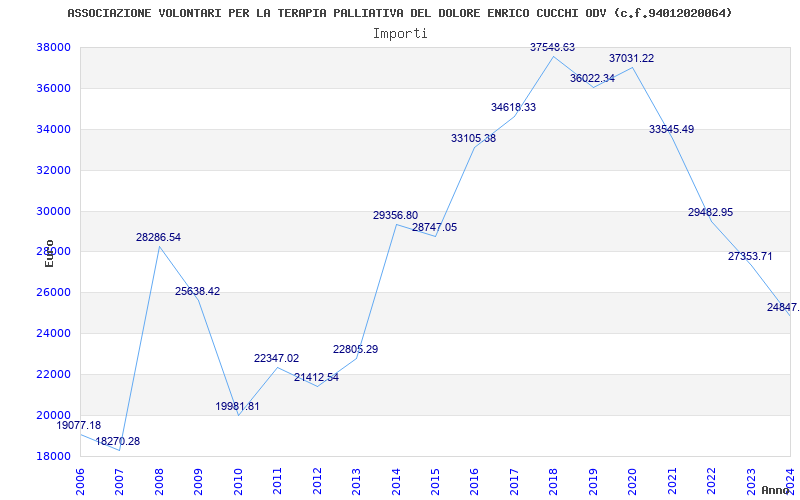
Task: Click the data value 33545.49
Action: [x=671, y=130]
